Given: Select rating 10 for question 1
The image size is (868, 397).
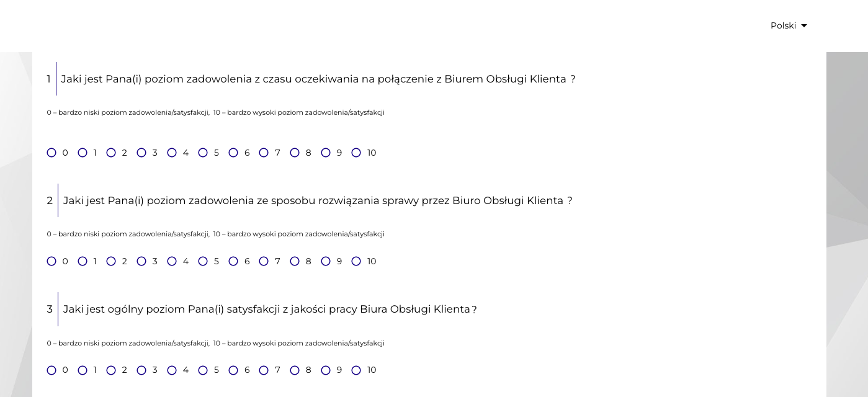Looking at the screenshot, I should coord(356,153).
